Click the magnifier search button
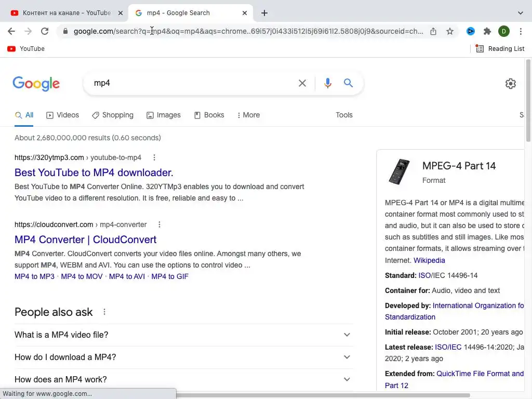This screenshot has height=399, width=532. pyautogui.click(x=348, y=83)
